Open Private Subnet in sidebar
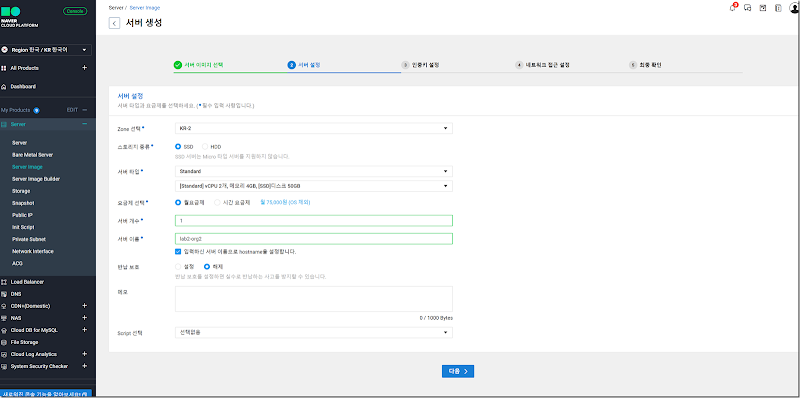This screenshot has width=800, height=398. 29,239
